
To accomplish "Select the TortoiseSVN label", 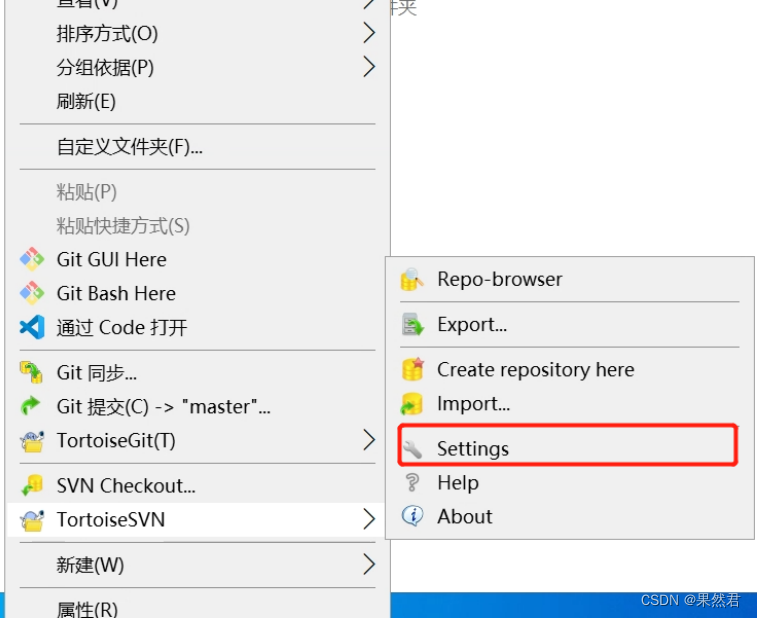I will tap(111, 520).
